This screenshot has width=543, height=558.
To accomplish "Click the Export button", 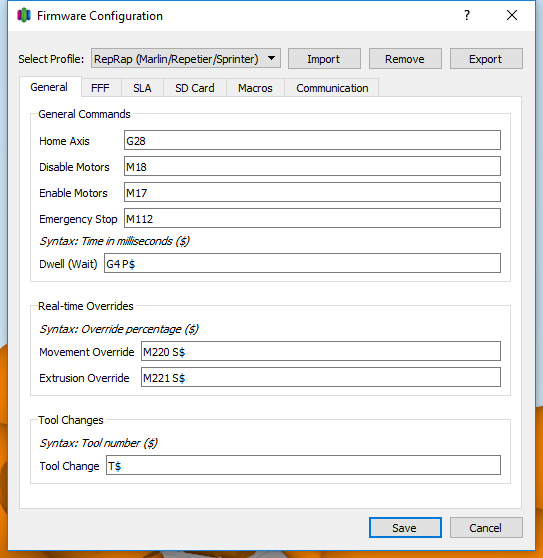I will pos(486,59).
